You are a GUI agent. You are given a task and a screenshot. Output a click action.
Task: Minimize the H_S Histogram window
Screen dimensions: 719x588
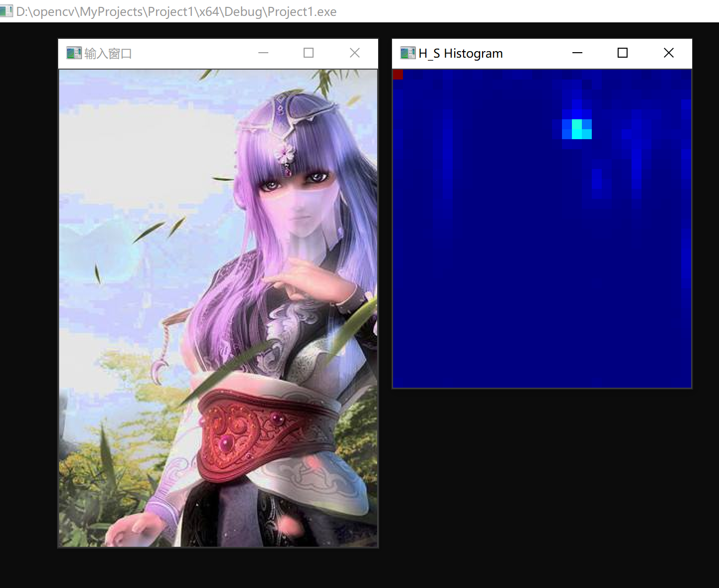click(x=577, y=53)
